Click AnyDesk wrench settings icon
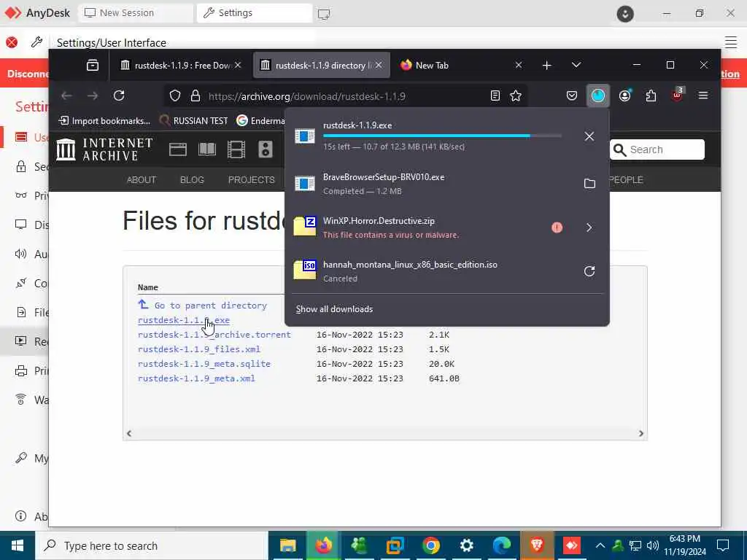The height and width of the screenshot is (560, 747). (36, 42)
